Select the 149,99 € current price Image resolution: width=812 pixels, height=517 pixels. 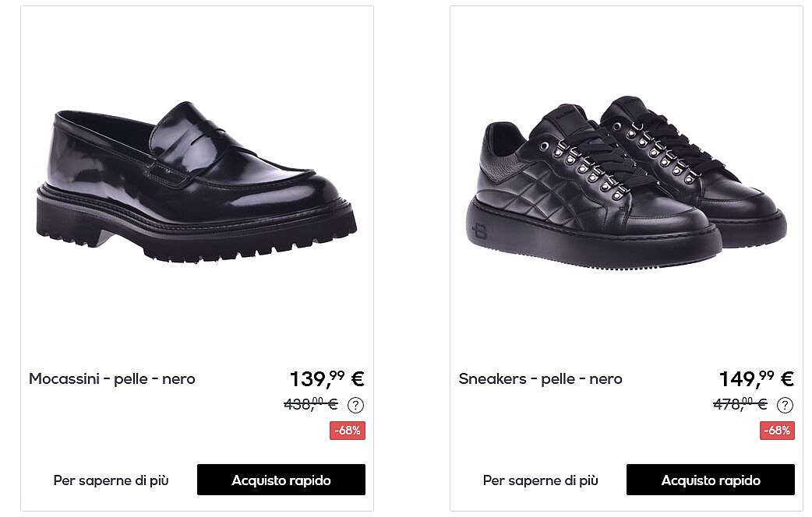(x=756, y=379)
